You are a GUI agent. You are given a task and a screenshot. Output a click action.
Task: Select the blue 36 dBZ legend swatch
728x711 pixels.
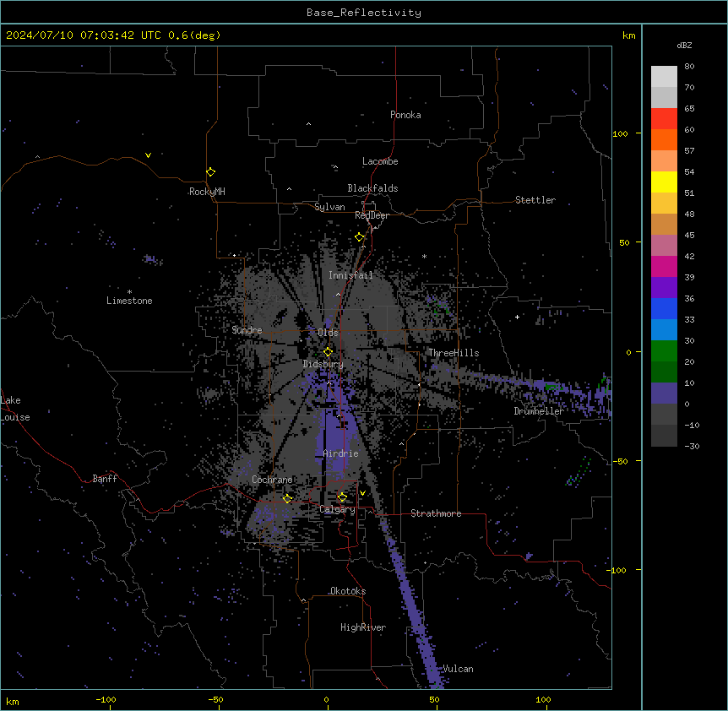coord(664,308)
